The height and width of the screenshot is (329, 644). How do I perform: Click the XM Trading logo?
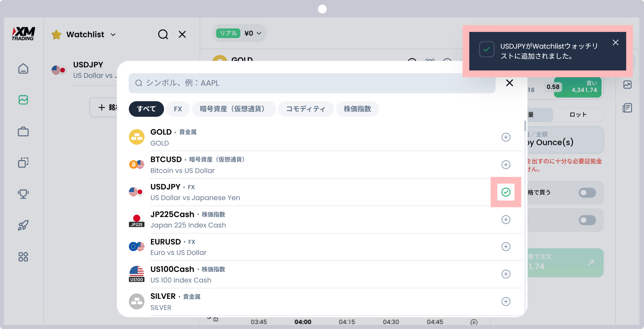click(23, 34)
